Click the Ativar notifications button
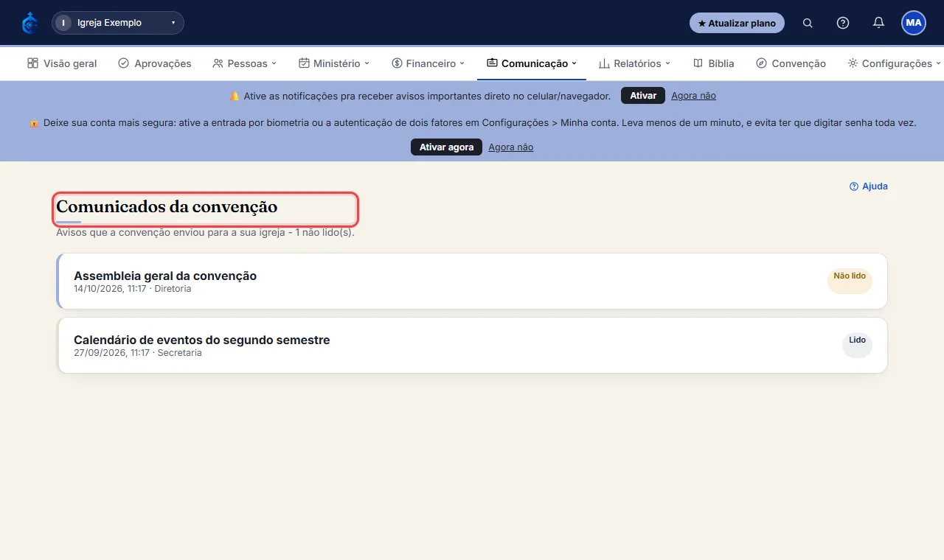This screenshot has height=560, width=944. (x=643, y=96)
